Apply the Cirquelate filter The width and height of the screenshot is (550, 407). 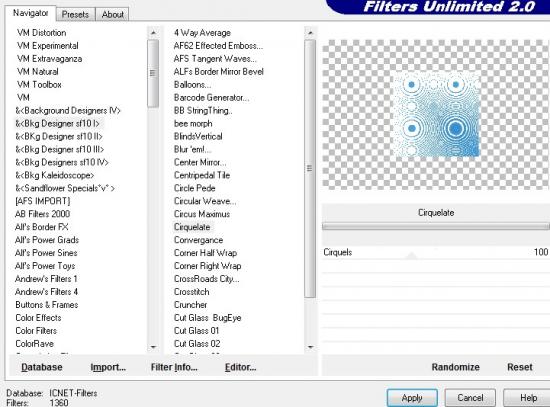click(x=412, y=398)
